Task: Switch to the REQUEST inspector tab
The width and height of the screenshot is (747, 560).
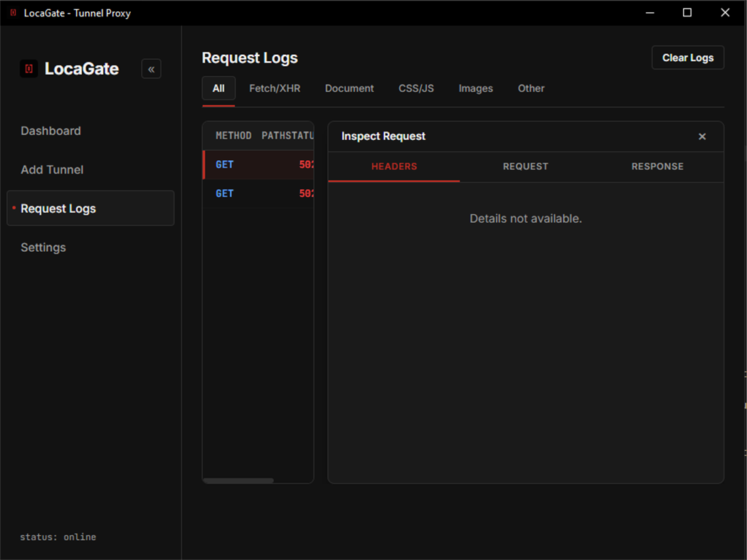Action: (x=526, y=167)
